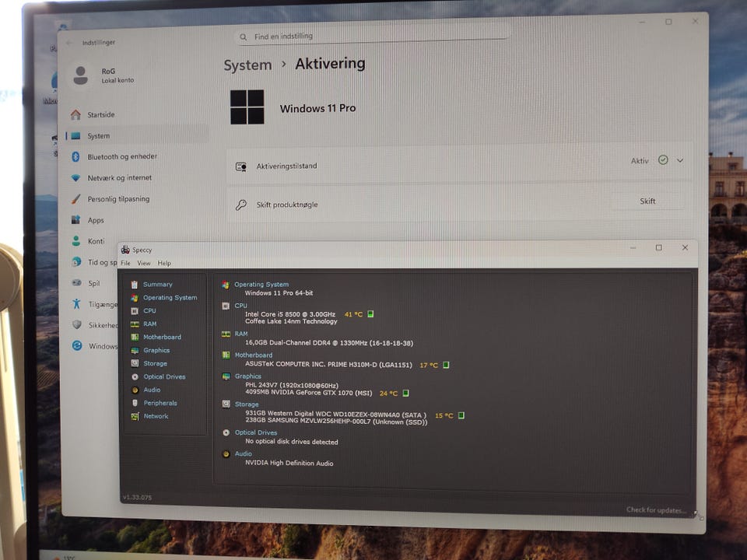Image resolution: width=747 pixels, height=560 pixels.
Task: Click the key icon beside Skift produktnøgle
Action: [241, 205]
